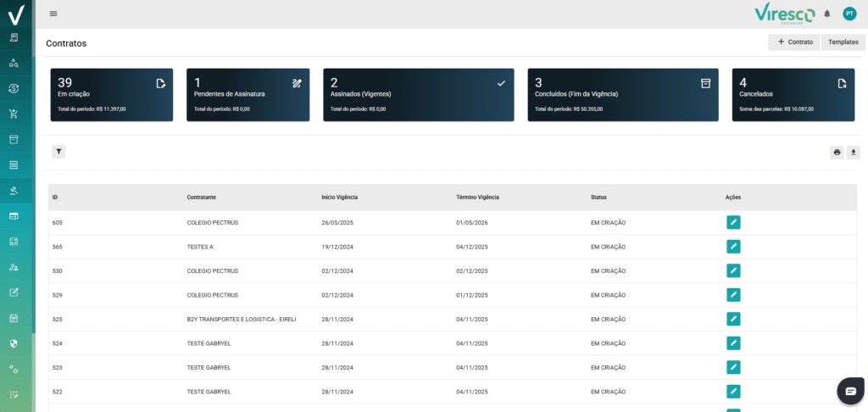
Task: Click the notifications bell icon
Action: click(x=827, y=14)
